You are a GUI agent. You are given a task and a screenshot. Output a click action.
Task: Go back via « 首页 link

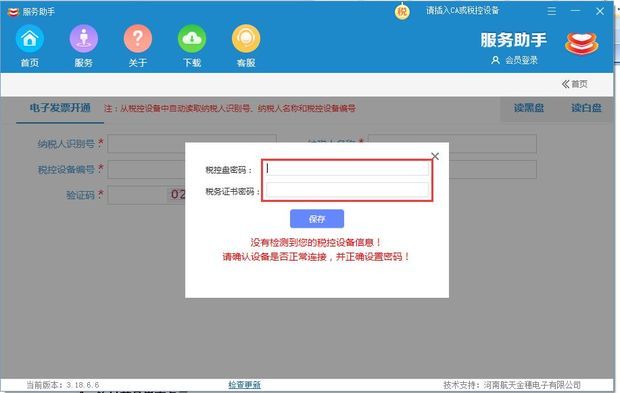click(x=575, y=84)
